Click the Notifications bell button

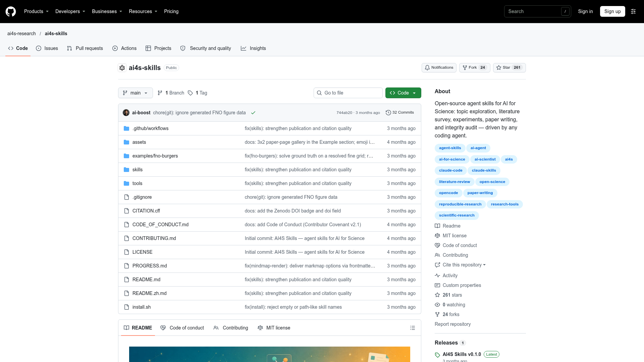tap(439, 68)
